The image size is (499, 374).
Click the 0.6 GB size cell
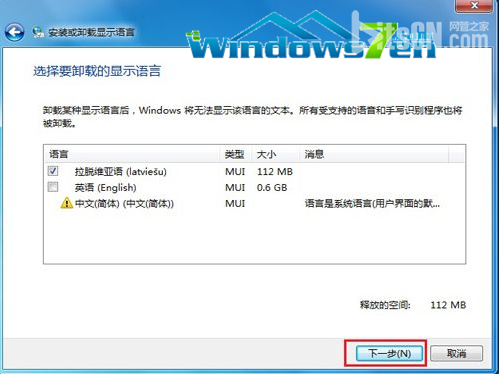[x=272, y=188]
